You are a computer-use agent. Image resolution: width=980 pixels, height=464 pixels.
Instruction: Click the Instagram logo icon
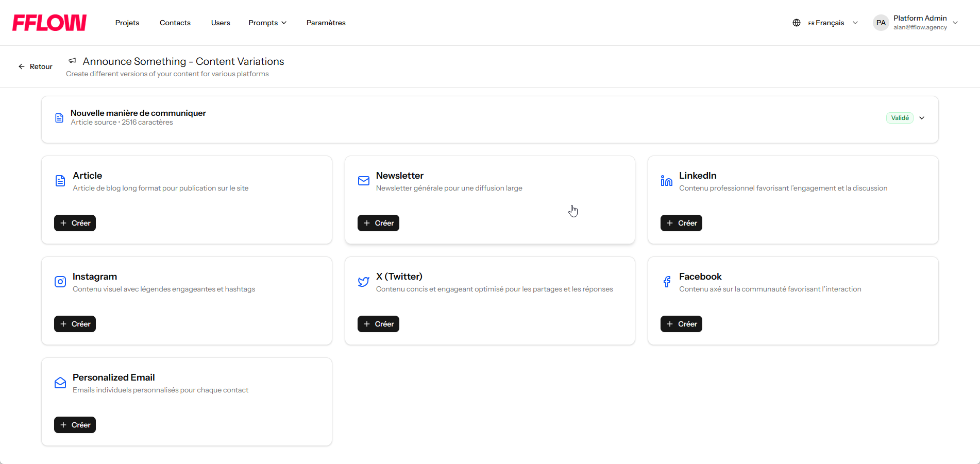pos(60,282)
